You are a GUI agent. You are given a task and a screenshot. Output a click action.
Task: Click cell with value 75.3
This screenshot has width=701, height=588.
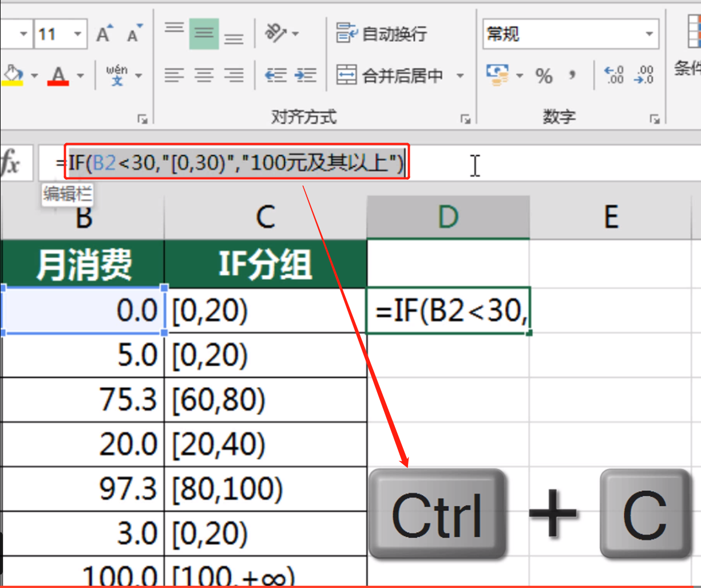pyautogui.click(x=84, y=400)
